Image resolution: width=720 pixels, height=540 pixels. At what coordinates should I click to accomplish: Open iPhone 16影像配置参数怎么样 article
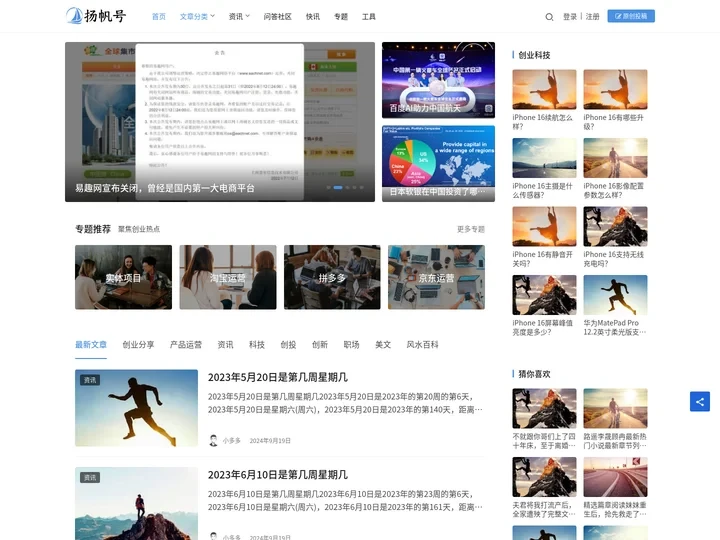(613, 190)
